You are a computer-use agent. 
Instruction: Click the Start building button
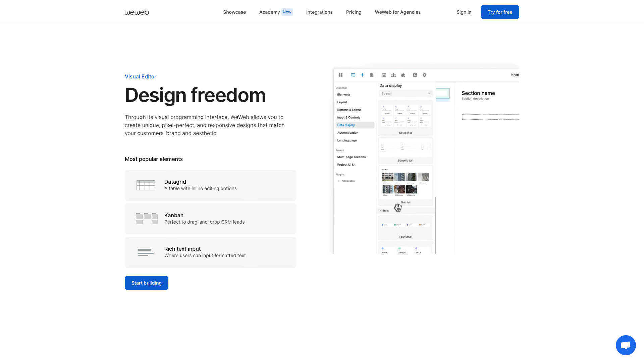pos(147,283)
